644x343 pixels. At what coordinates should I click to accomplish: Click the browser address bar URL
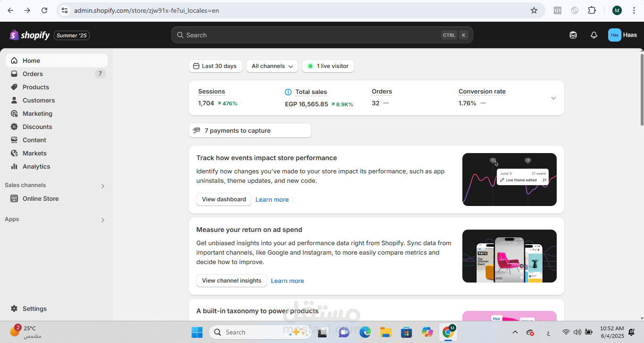pyautogui.click(x=146, y=10)
